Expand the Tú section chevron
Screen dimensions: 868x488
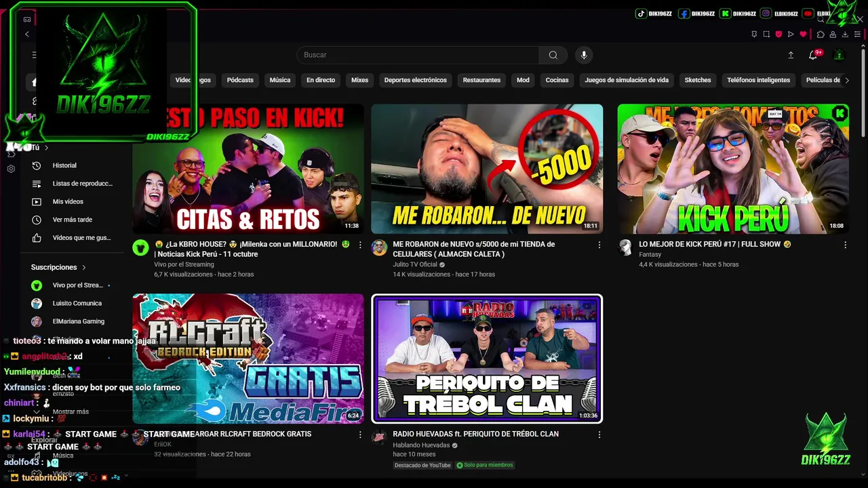click(x=47, y=148)
